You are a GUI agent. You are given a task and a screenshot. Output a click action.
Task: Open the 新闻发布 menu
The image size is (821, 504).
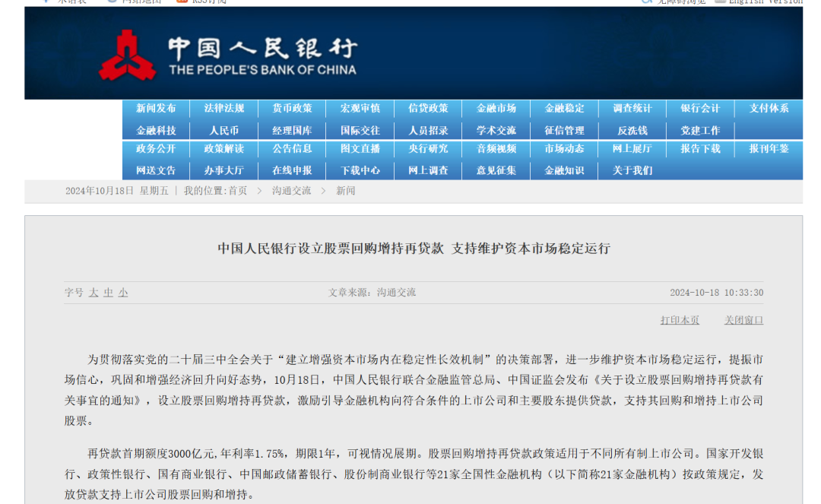point(156,109)
